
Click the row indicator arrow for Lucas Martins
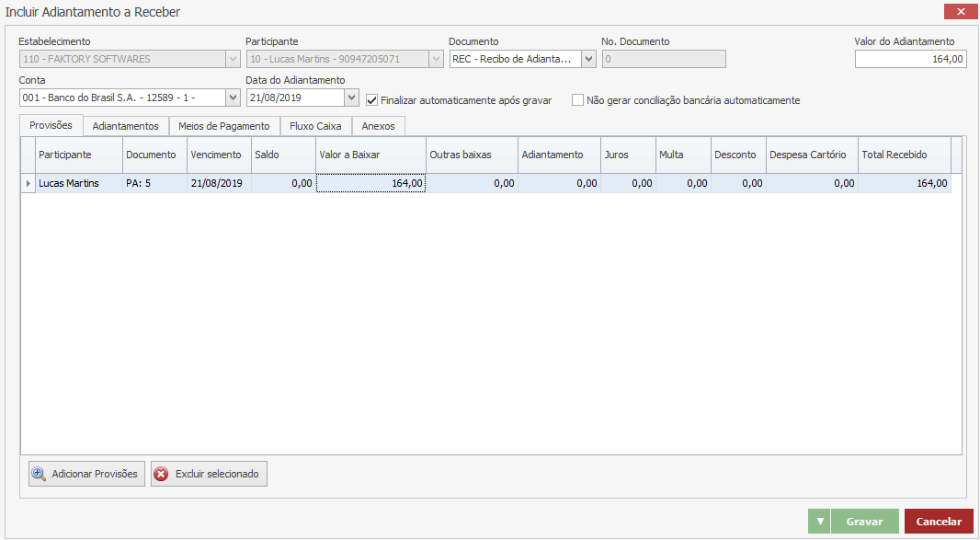pos(28,183)
